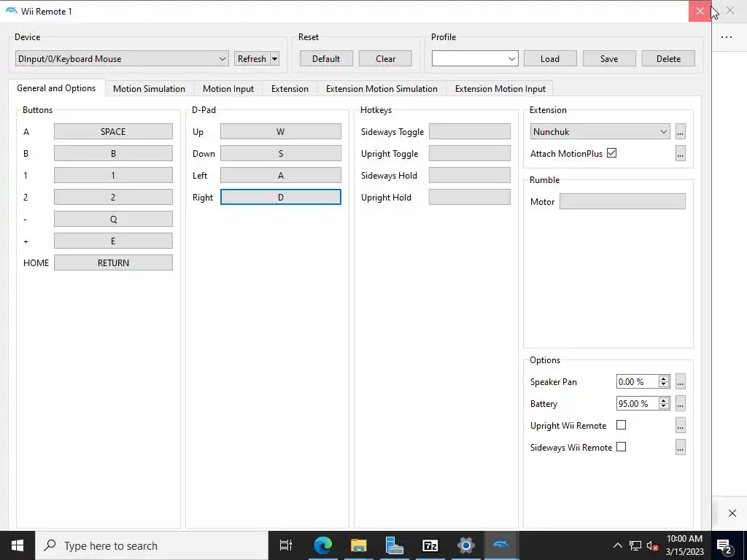
Task: Click the Dolphin emulator taskbar icon
Action: [501, 545]
